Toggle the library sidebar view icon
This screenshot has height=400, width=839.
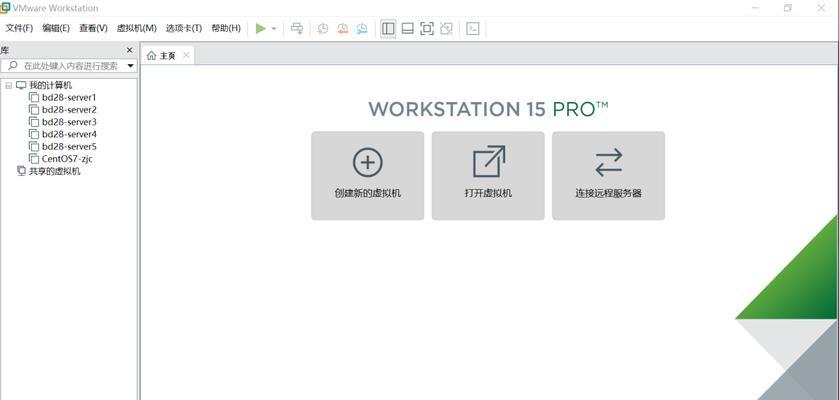point(388,28)
